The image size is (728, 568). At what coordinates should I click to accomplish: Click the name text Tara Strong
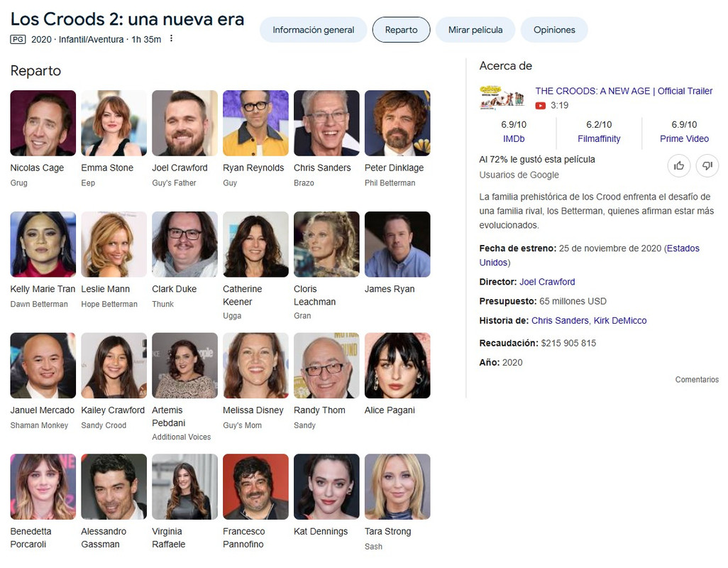[387, 531]
